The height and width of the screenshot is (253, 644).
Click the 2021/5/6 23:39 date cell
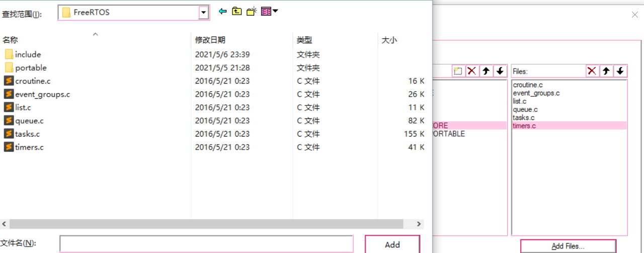222,54
